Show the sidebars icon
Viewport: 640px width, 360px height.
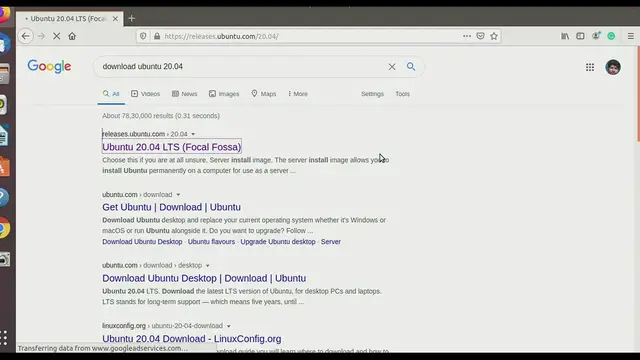pyautogui.click(x=580, y=36)
